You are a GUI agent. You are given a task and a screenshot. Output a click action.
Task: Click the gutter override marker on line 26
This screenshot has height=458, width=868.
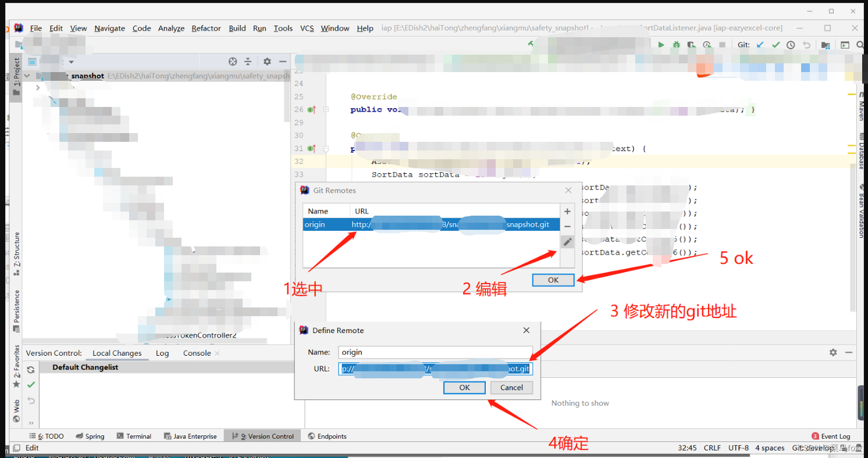(311, 109)
